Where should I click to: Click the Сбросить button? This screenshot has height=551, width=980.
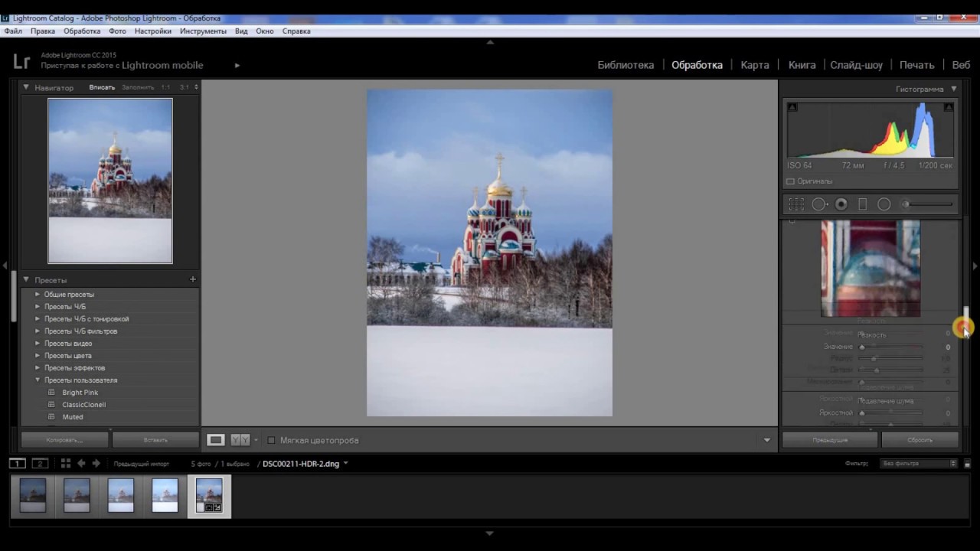pos(920,440)
